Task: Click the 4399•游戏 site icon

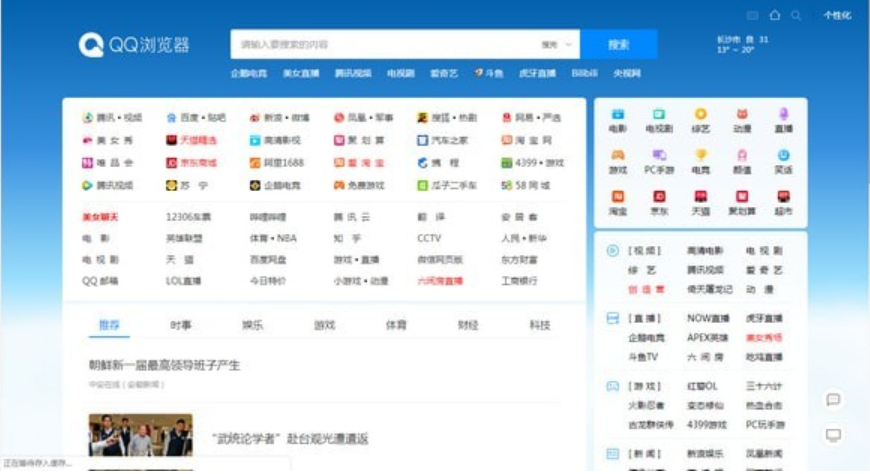Action: [507, 163]
